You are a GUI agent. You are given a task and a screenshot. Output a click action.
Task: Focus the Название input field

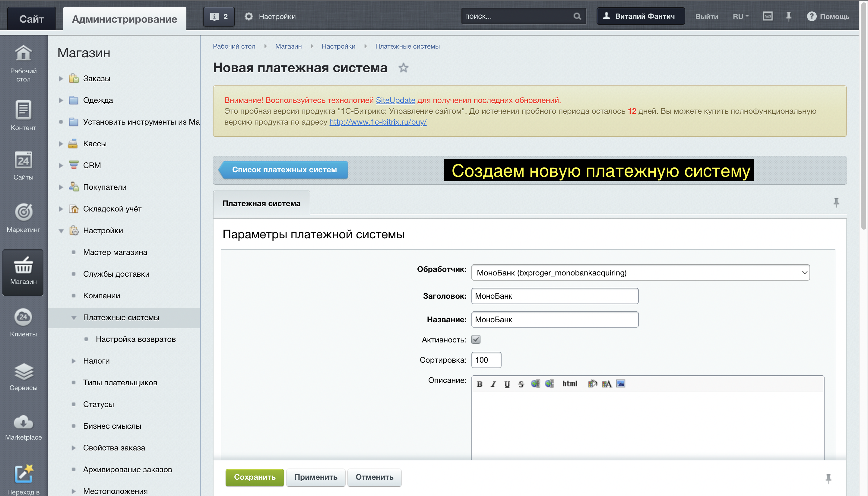coord(555,320)
